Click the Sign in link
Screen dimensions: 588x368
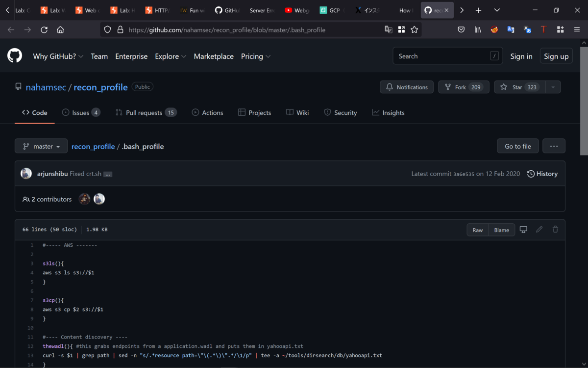521,56
